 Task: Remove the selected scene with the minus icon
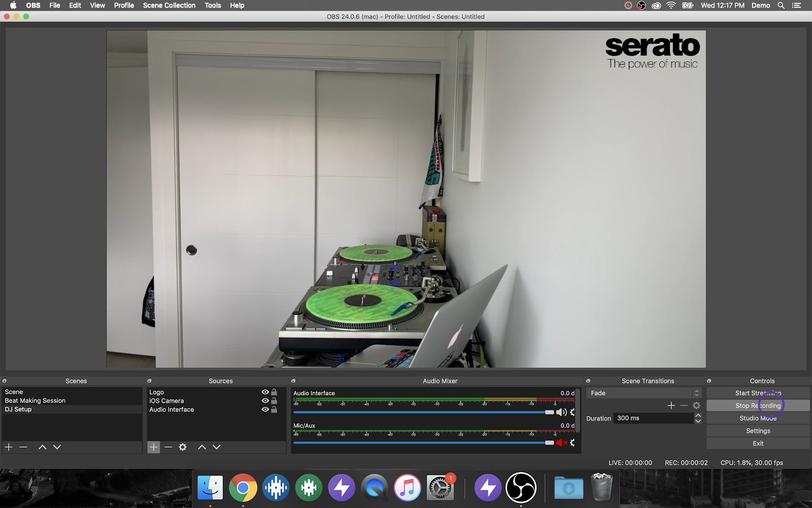click(x=23, y=447)
